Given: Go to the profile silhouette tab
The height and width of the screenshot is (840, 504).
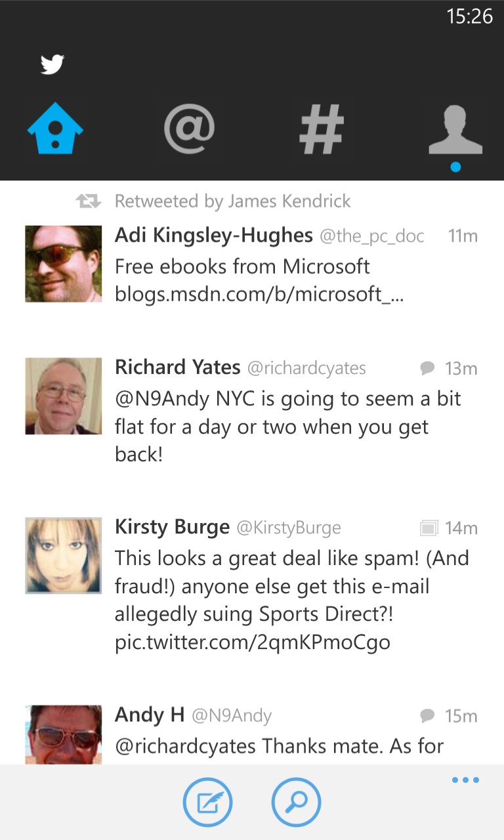Looking at the screenshot, I should (x=455, y=130).
